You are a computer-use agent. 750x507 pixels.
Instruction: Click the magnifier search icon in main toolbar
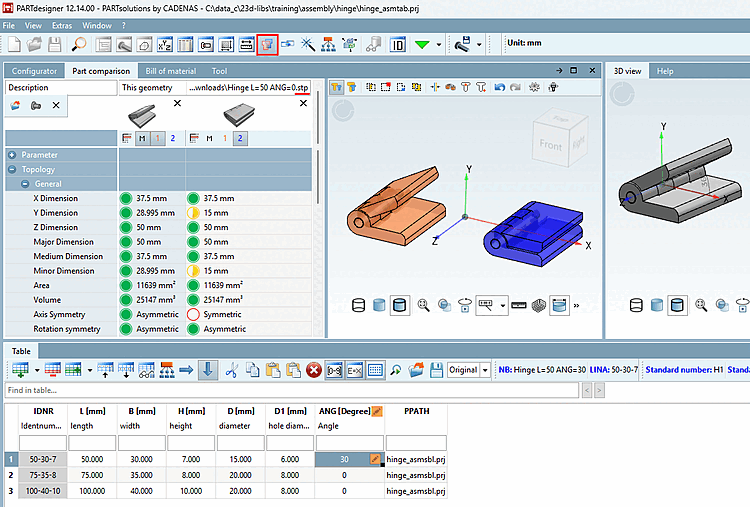[79, 44]
